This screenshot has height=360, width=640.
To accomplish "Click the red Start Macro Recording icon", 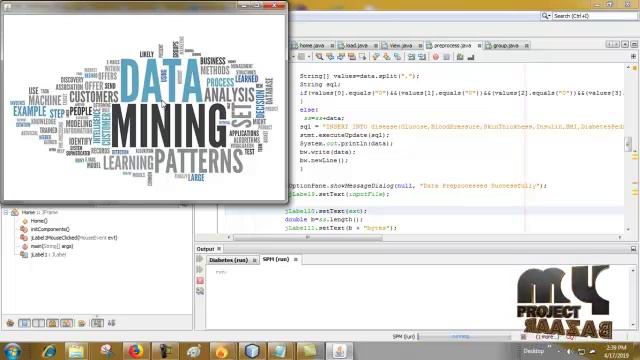I will click(x=436, y=57).
